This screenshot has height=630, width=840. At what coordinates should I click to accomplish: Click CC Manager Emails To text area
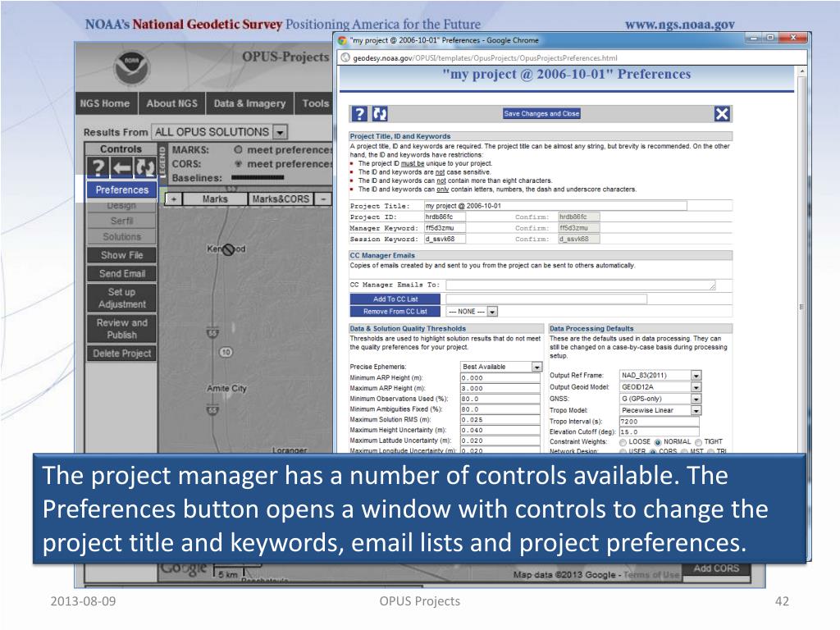581,285
